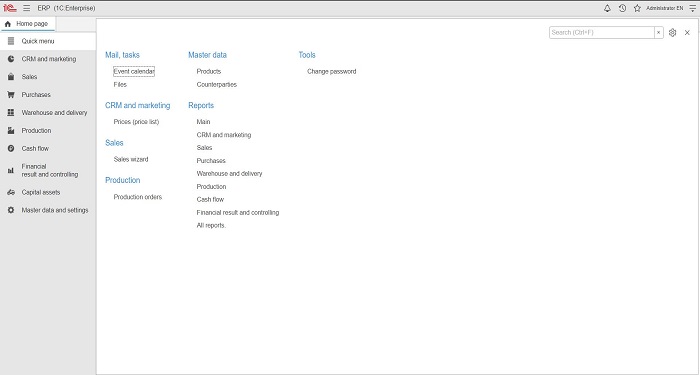Open Event calendar link
The height and width of the screenshot is (375, 700).
[x=134, y=71]
